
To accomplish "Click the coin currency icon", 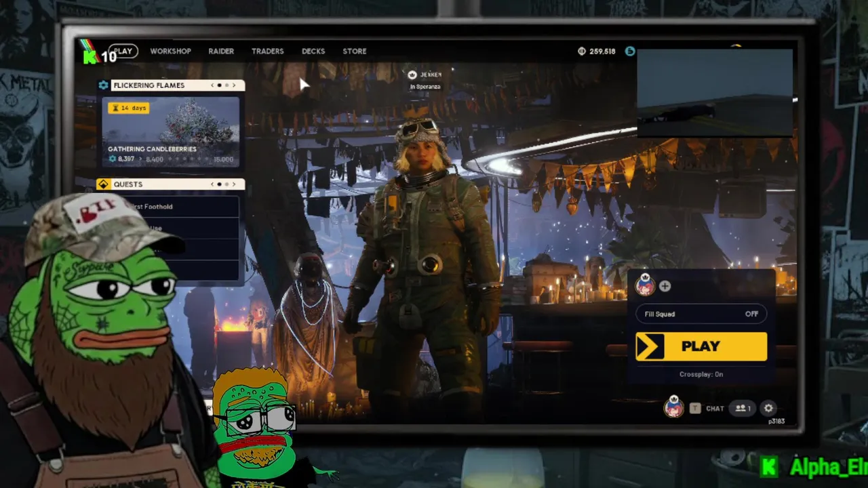I will (582, 52).
